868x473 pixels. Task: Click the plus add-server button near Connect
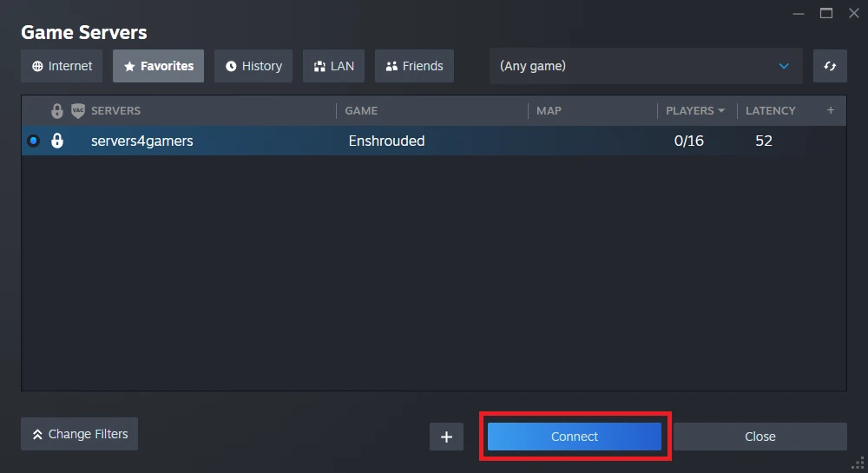[446, 437]
